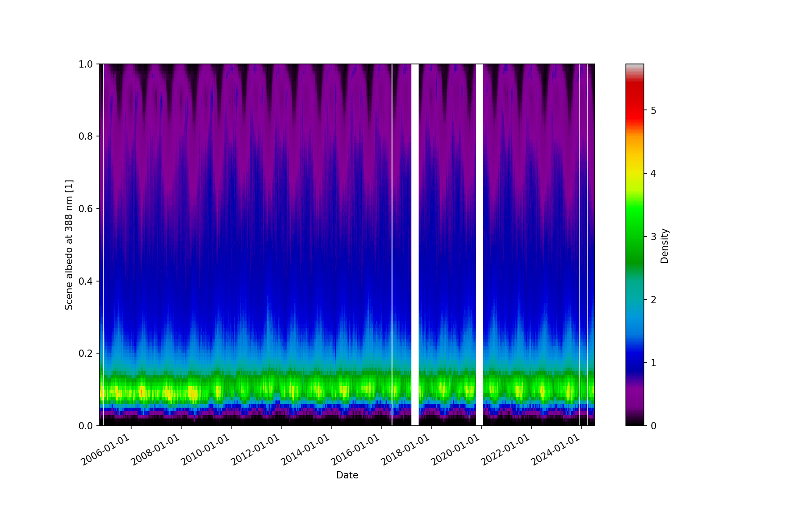Click the 2020-01-01 date tick label
Screen dimensions: 798x532
coord(456,450)
